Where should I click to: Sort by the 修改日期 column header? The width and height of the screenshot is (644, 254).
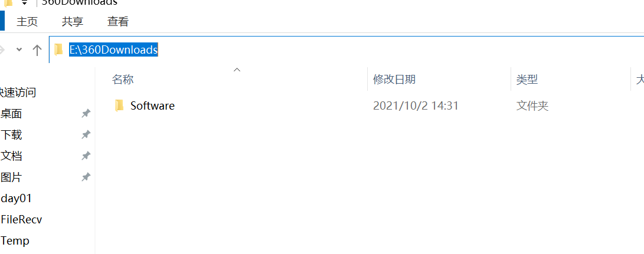(394, 79)
